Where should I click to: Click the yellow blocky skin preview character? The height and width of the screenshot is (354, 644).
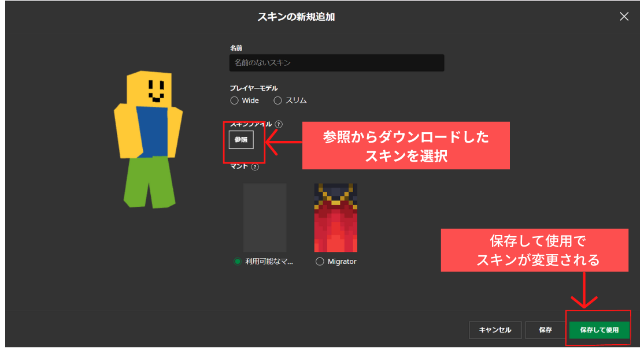[147, 139]
